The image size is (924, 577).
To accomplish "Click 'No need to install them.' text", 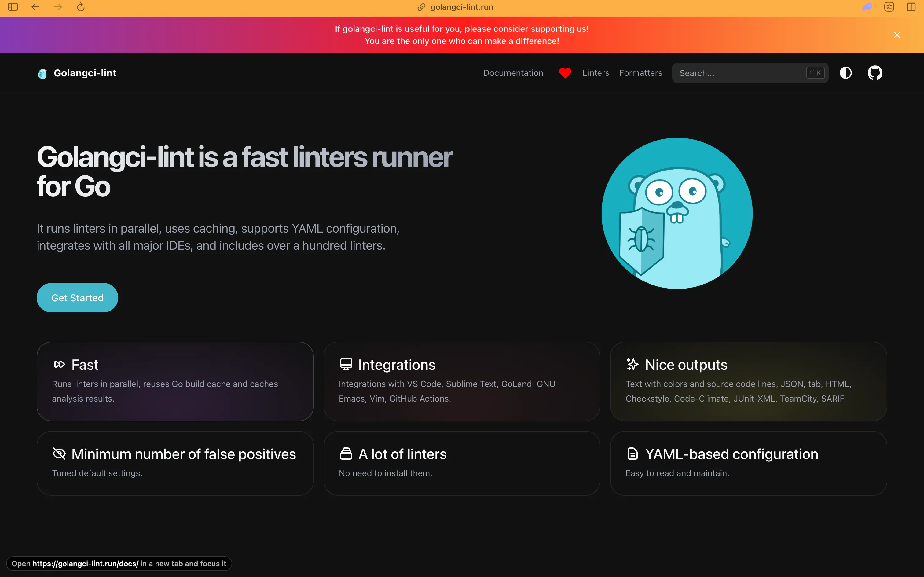I will 385,473.
